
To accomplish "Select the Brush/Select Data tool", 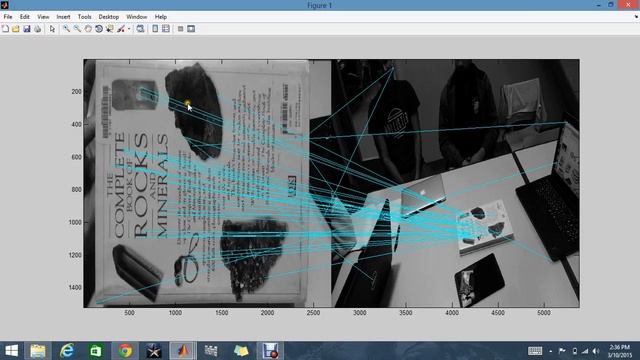I will [x=121, y=29].
